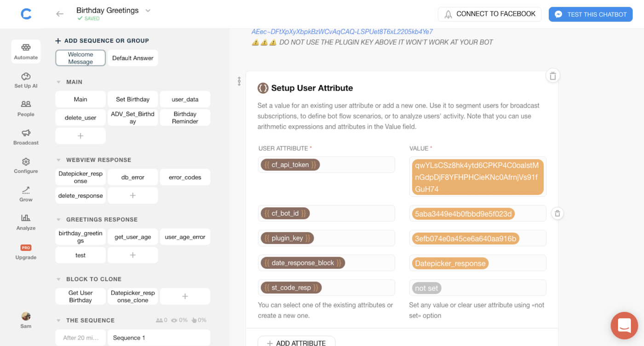
Task: Open the birthday_greetings block
Action: click(80, 237)
